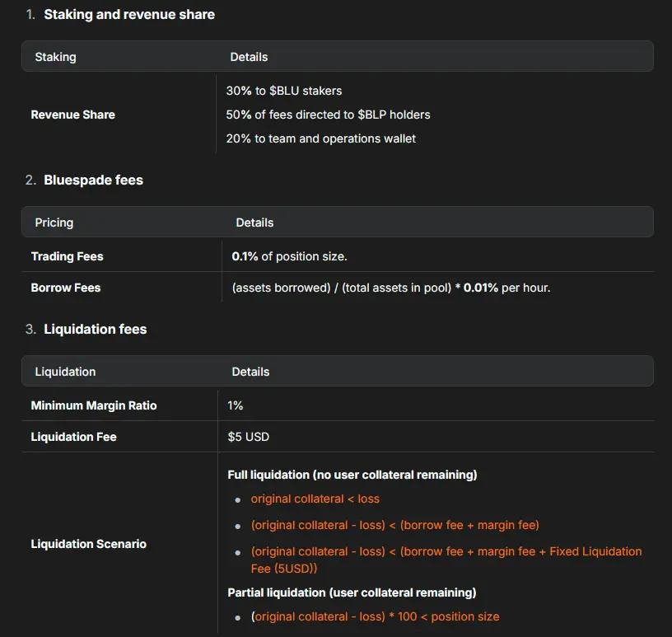Click the "Partial liquidation (user collateral remaining)" subheading
Viewport: 672px width, 637px height.
click(352, 593)
